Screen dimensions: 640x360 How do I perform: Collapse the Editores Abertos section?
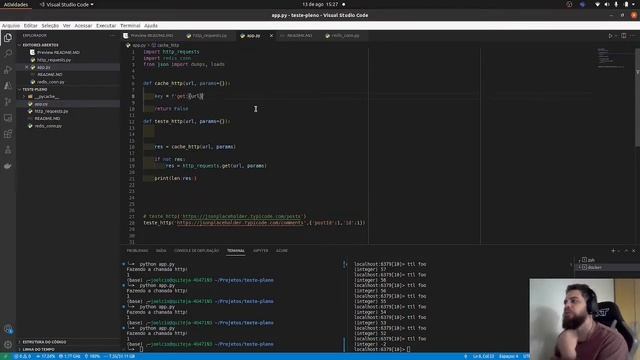pos(40,45)
